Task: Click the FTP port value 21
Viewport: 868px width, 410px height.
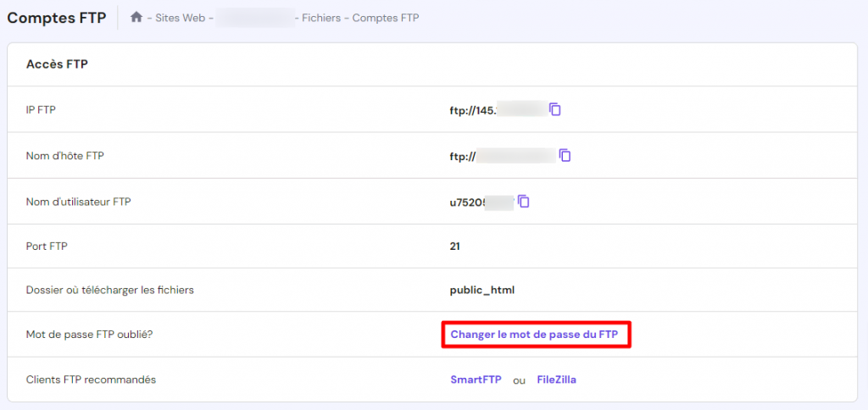Action: 455,247
